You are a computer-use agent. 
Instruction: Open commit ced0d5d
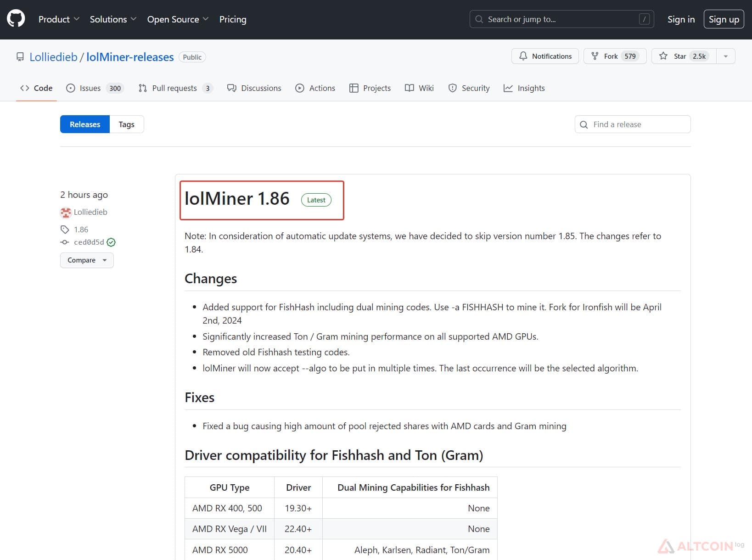[89, 242]
